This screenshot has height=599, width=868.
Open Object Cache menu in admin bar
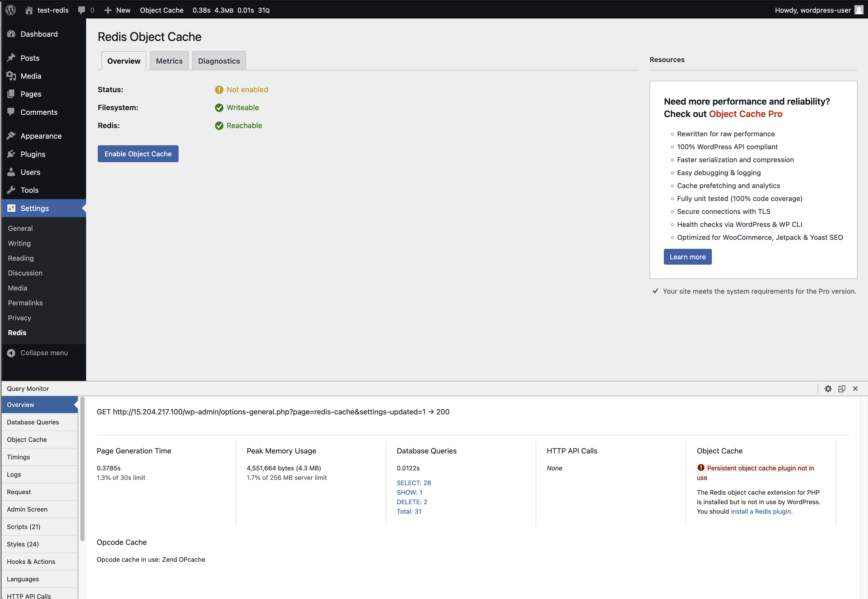click(162, 10)
